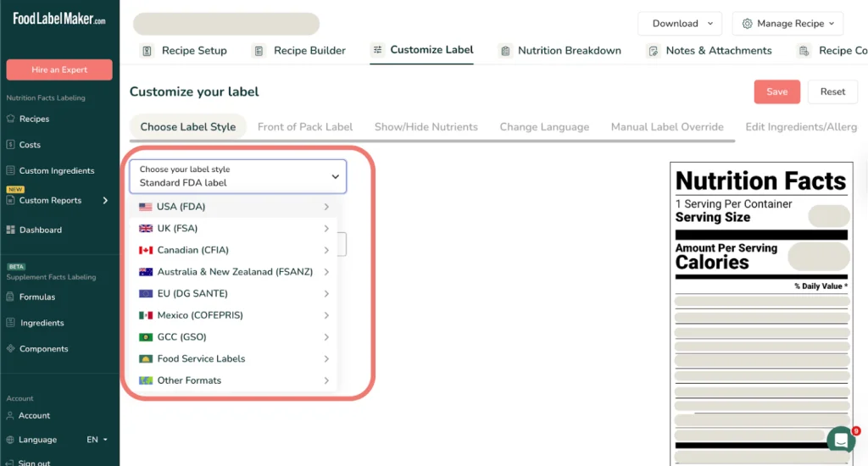This screenshot has height=466, width=868.
Task: Open Costs from the sidebar icon
Action: pos(11,145)
